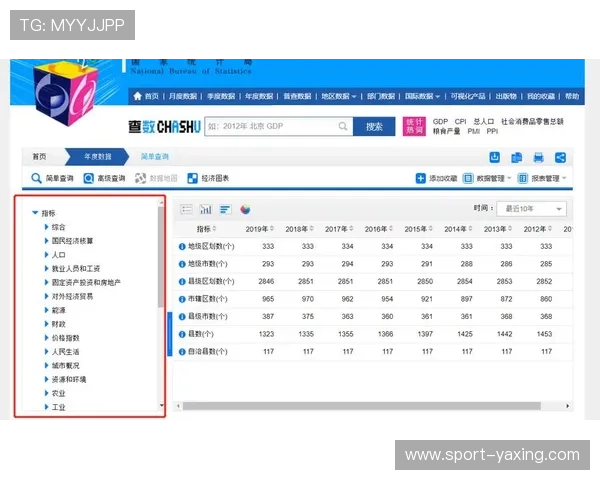Click info icon for 县级市数(个)

[182, 317]
